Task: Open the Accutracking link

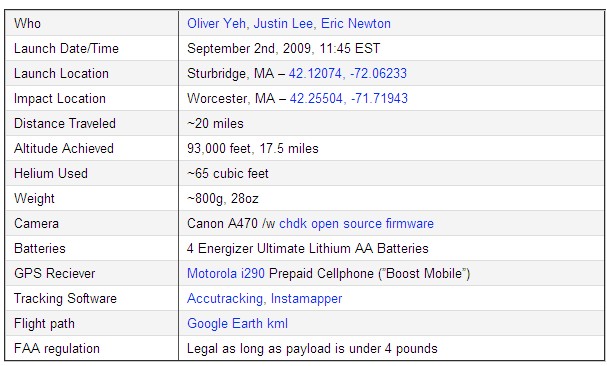Action: 225,299
